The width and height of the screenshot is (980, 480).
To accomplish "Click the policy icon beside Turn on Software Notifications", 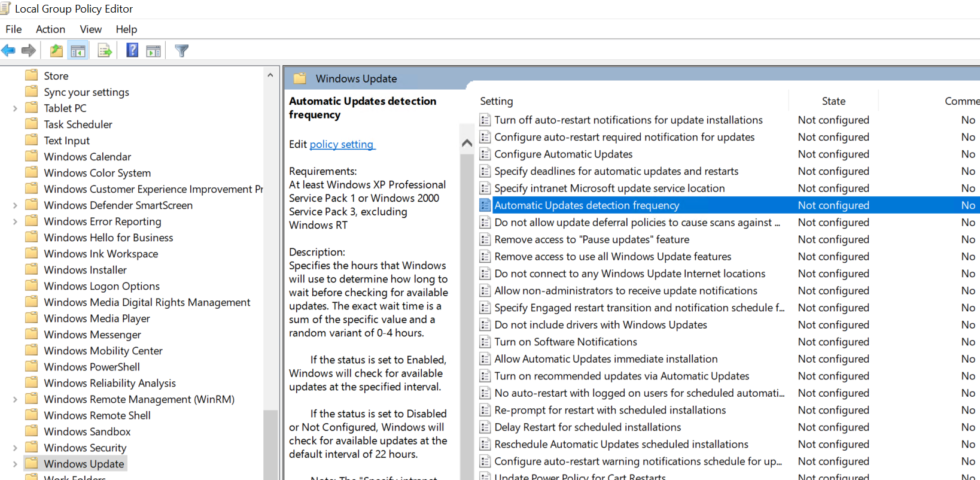I will pos(485,342).
